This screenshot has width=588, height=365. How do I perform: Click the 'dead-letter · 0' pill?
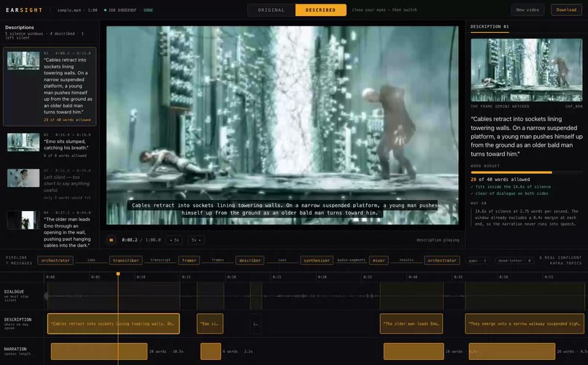[x=514, y=261]
